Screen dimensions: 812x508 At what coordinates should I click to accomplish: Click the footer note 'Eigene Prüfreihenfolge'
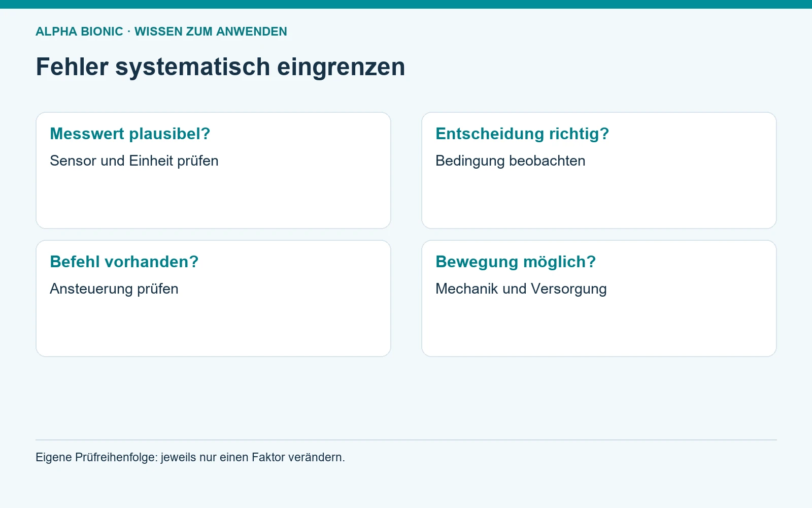point(96,457)
